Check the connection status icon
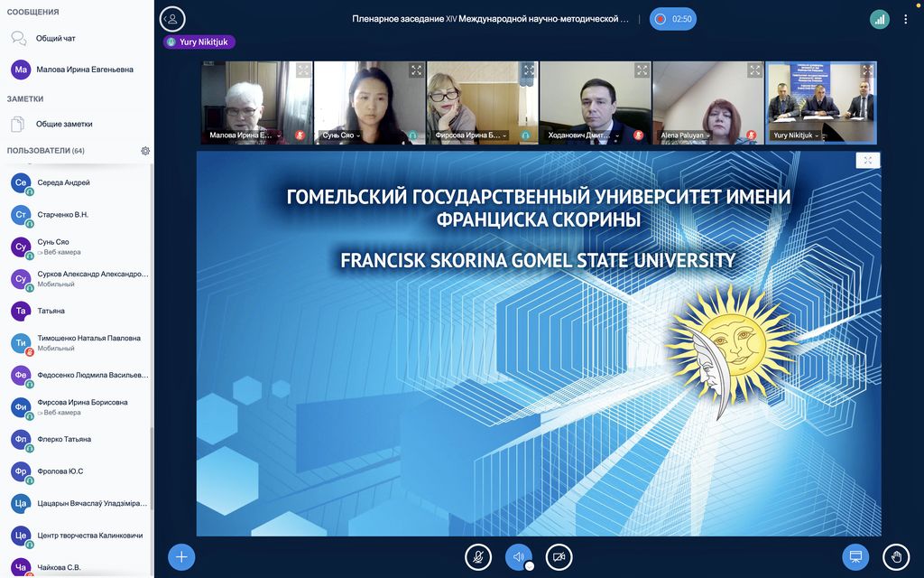Viewport: 924px width, 578px height. pyautogui.click(x=879, y=19)
